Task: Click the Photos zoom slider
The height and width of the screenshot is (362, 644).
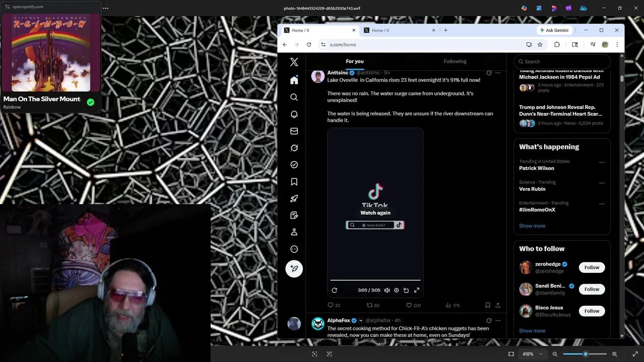Action: point(585,354)
